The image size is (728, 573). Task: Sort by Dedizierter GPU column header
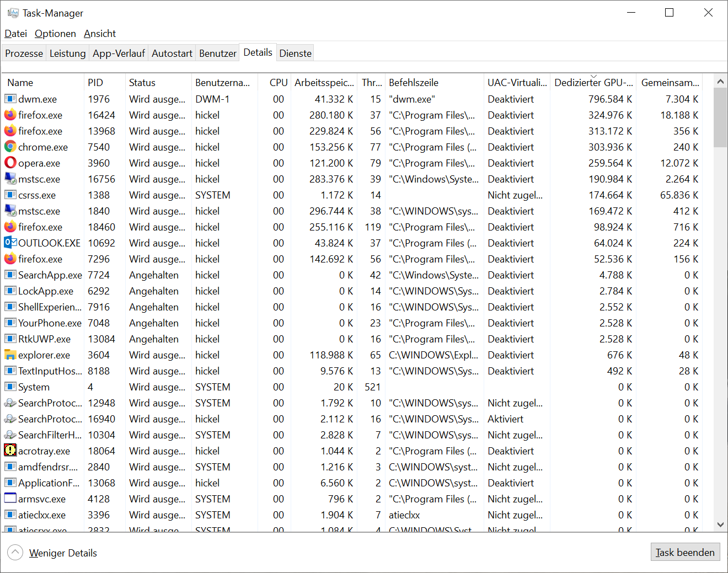pyautogui.click(x=593, y=83)
